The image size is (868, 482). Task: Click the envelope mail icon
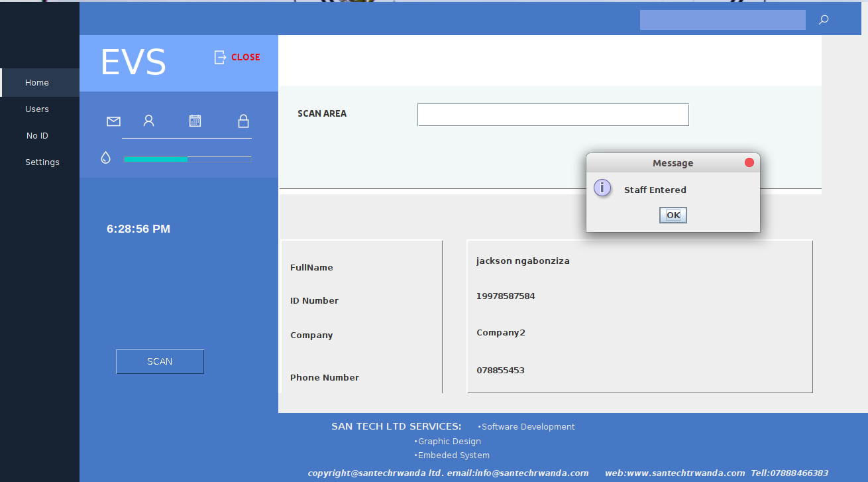pos(113,121)
